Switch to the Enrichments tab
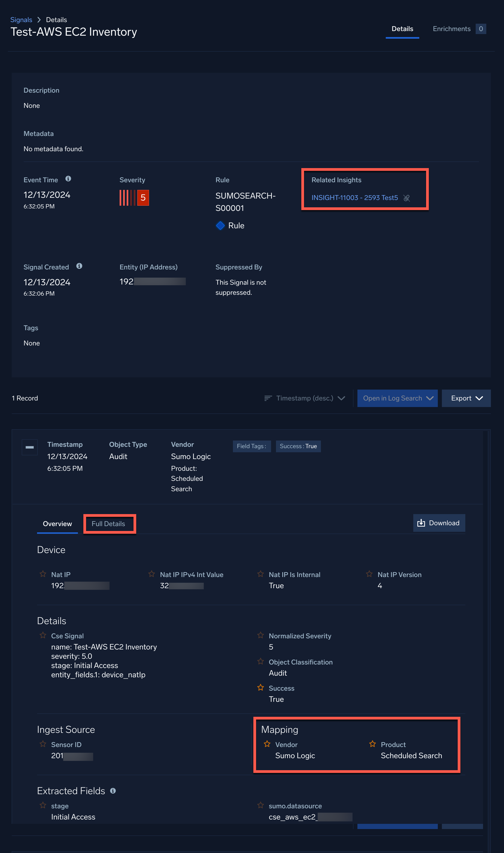Viewport: 504px width, 853px height. click(x=451, y=29)
